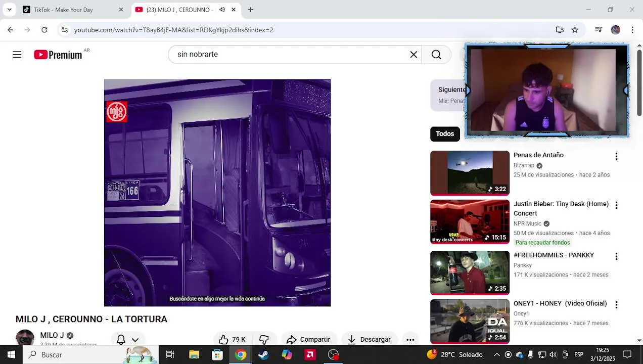Image resolution: width=643 pixels, height=364 pixels.
Task: Bookmark this page with star icon
Action: [x=575, y=30]
